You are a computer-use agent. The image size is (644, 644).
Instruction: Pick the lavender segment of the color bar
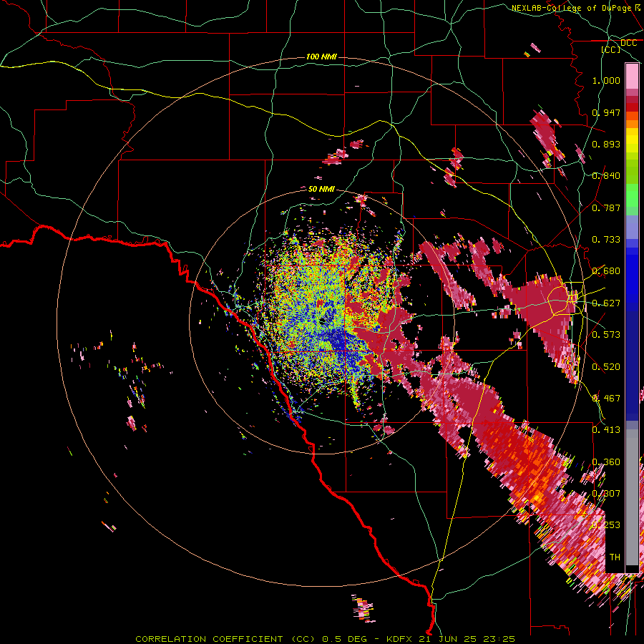[632, 227]
